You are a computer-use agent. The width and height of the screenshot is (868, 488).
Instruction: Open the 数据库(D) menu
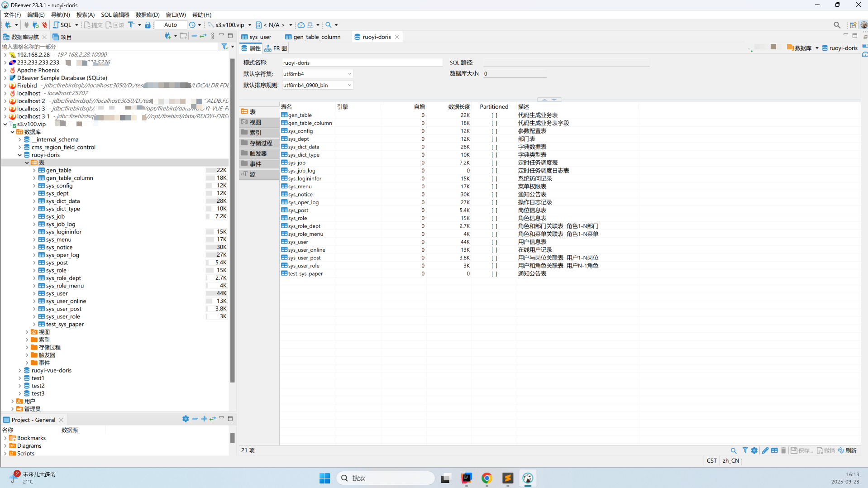click(148, 15)
